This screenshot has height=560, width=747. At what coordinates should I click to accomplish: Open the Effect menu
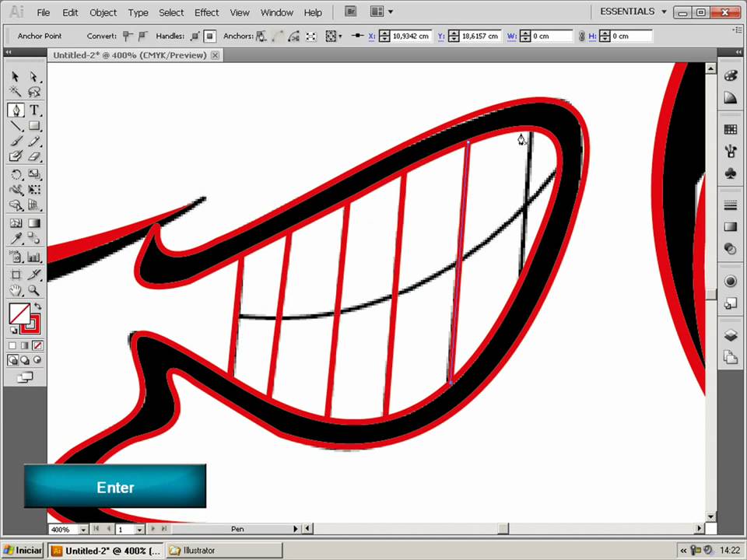(x=206, y=12)
